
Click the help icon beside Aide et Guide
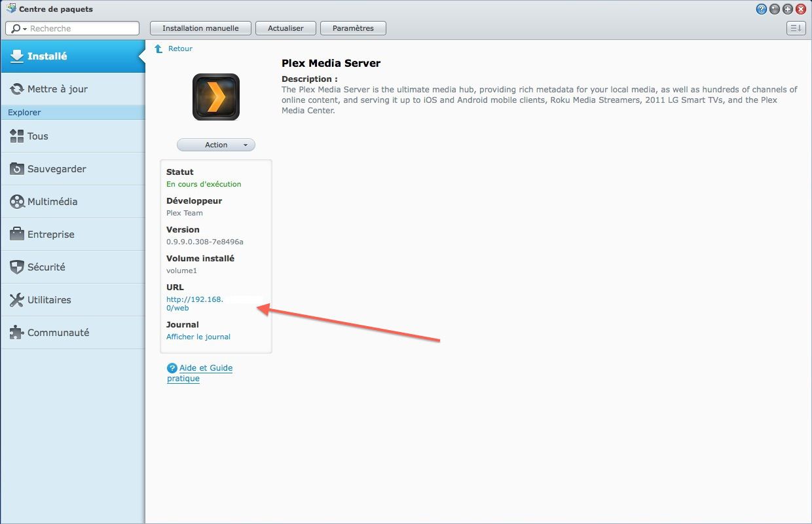click(x=172, y=368)
